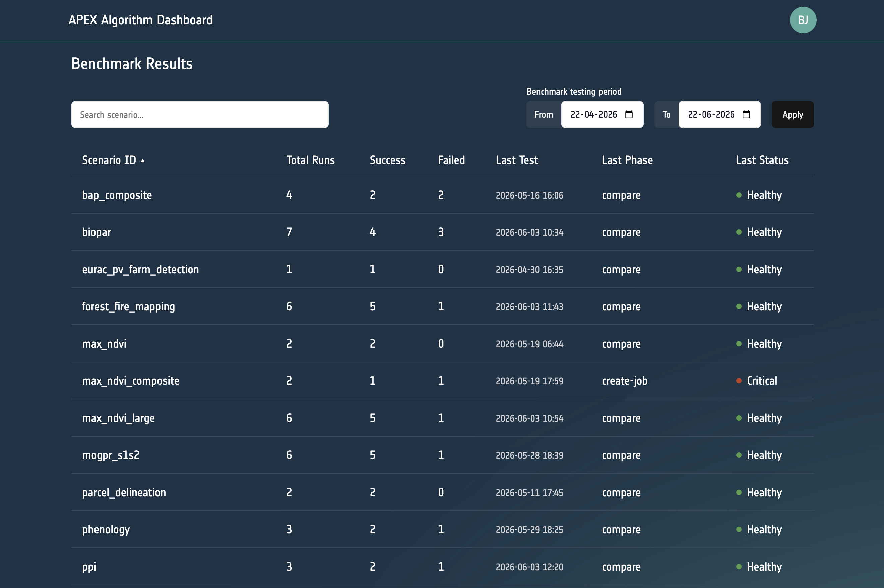
Task: Click the 2026-05-19 06:44 timestamp
Action: point(529,344)
